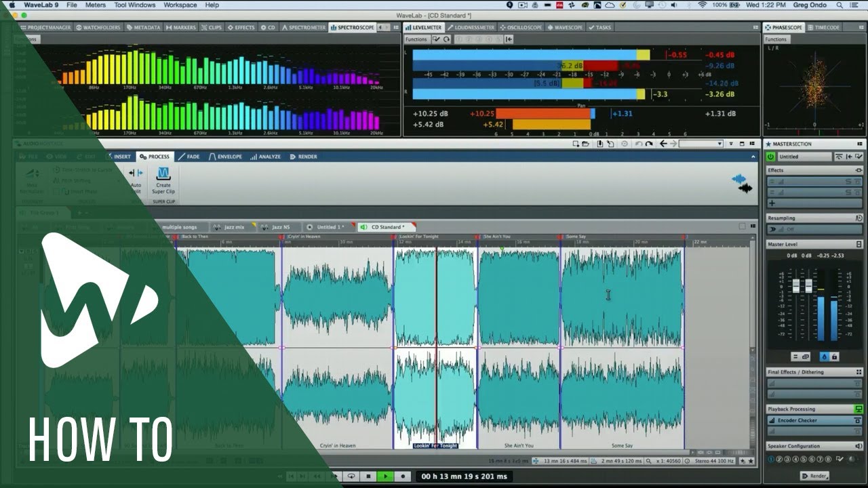Open the Workspace menu
The height and width of the screenshot is (488, 868).
(180, 5)
